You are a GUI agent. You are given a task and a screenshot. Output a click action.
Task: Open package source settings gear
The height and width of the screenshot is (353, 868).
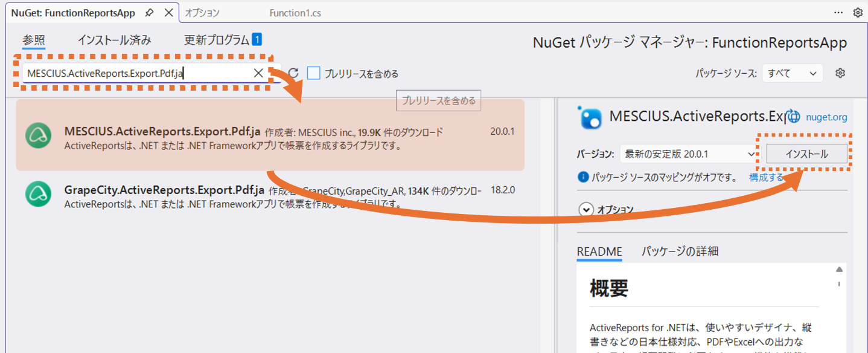[x=840, y=73]
